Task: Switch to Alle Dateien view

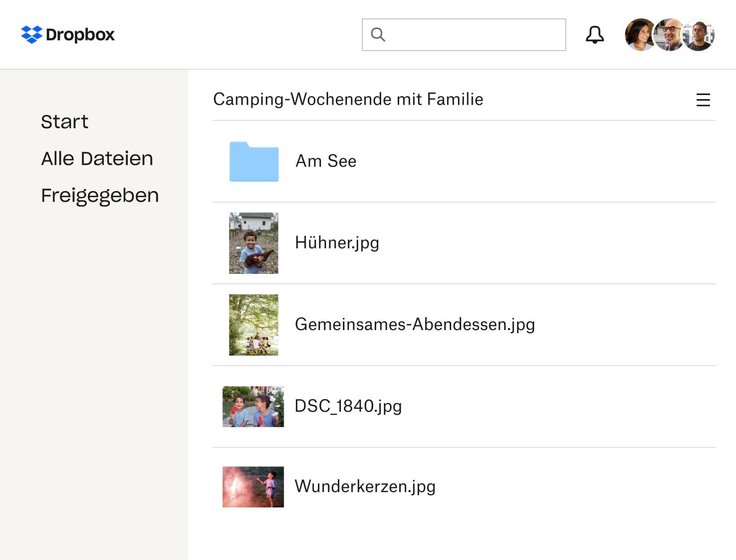Action: (97, 158)
